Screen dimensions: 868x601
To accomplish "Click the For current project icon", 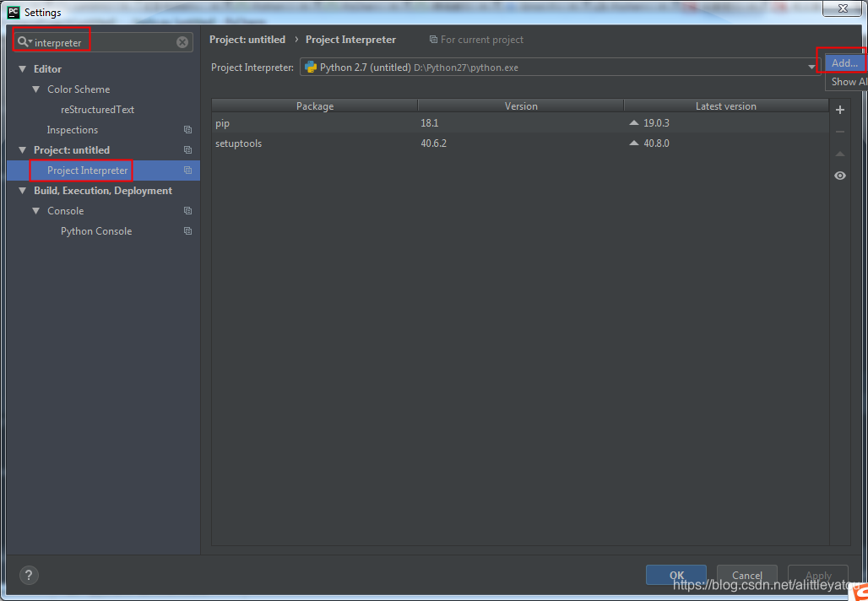I will (x=433, y=40).
